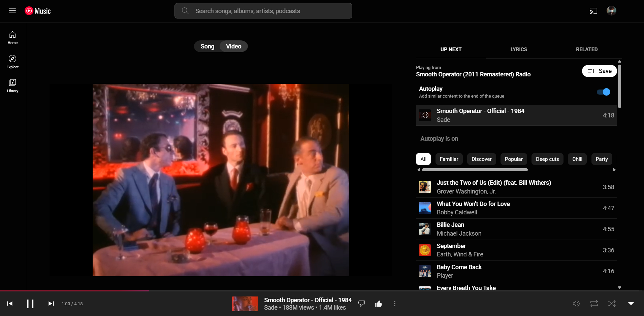Click the queue scrollbar down arrow

pyautogui.click(x=619, y=288)
